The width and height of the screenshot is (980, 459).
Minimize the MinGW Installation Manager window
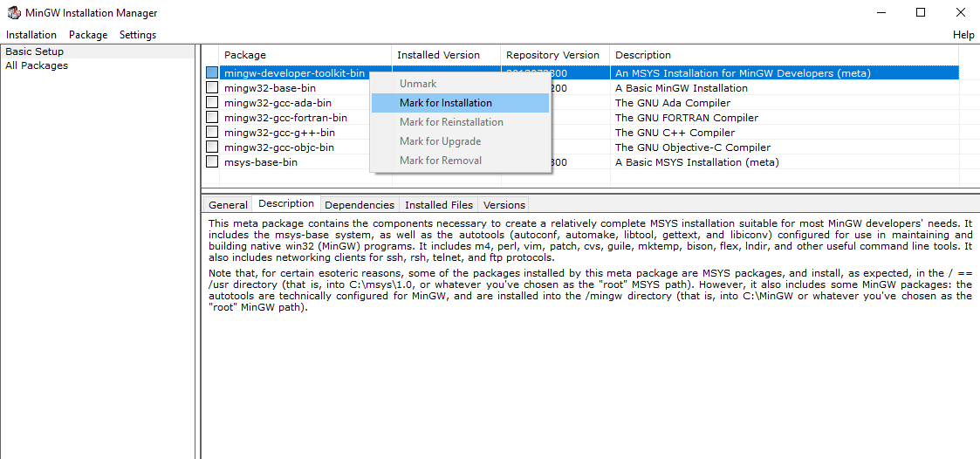pyautogui.click(x=881, y=12)
